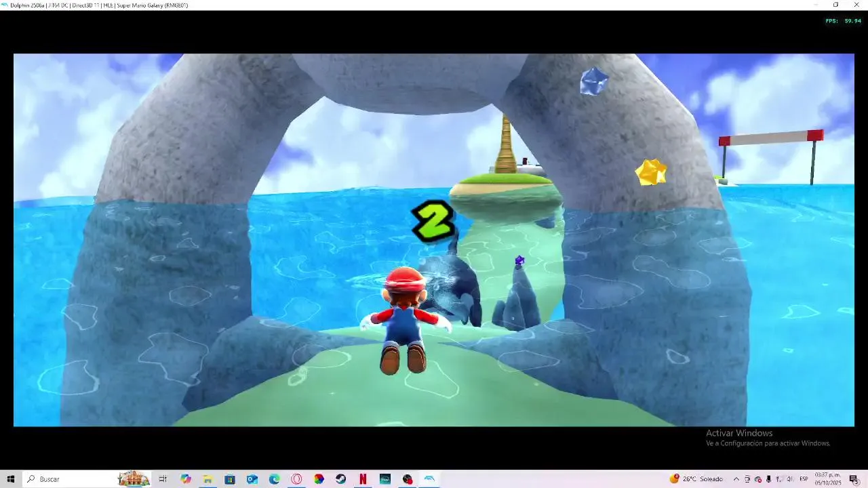Minimize the Dolphin emulator window
This screenshot has width=868, height=488.
[x=816, y=5]
